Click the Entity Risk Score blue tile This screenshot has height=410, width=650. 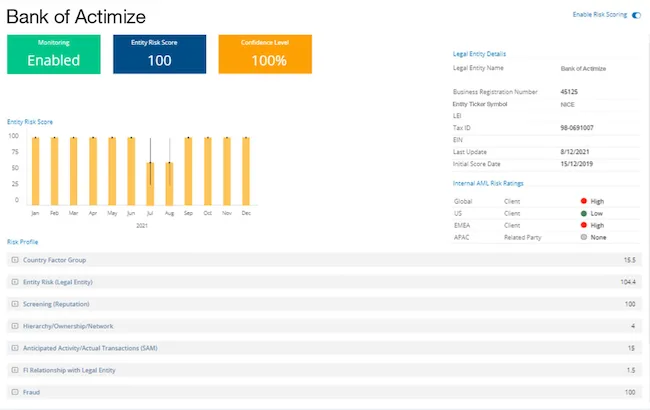(160, 54)
